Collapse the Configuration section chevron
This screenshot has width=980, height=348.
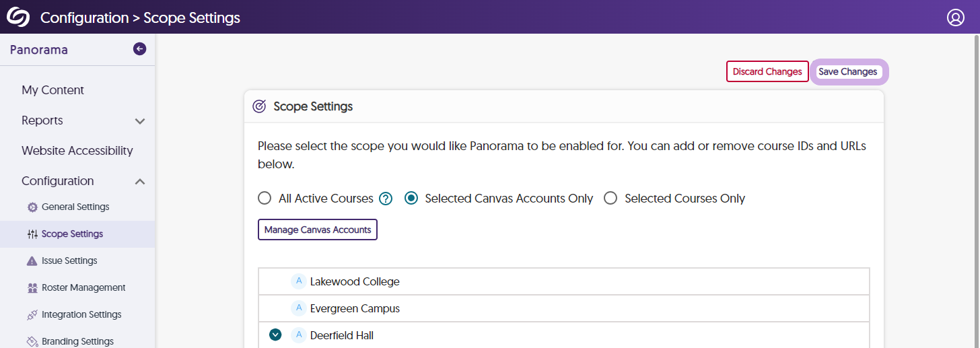tap(140, 181)
